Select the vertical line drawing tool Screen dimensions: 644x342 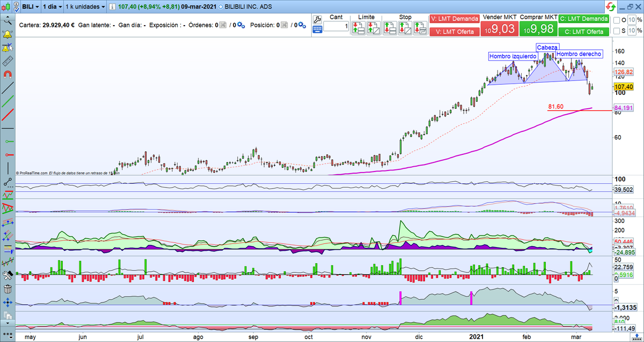[8, 168]
